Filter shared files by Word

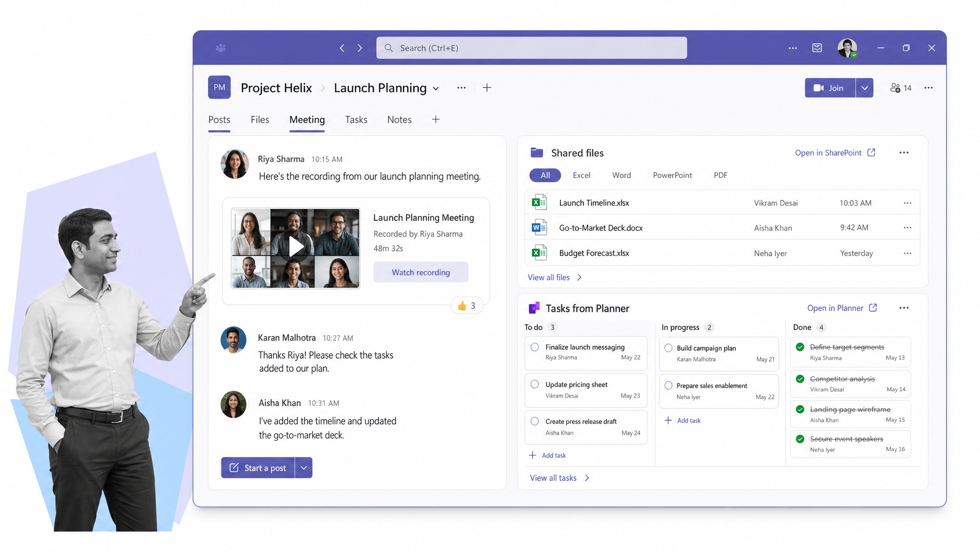622,175
